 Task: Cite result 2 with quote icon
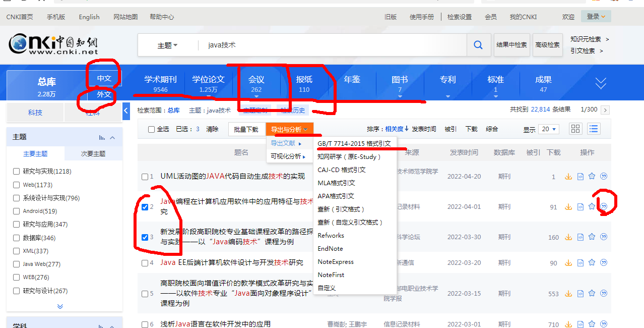click(604, 206)
